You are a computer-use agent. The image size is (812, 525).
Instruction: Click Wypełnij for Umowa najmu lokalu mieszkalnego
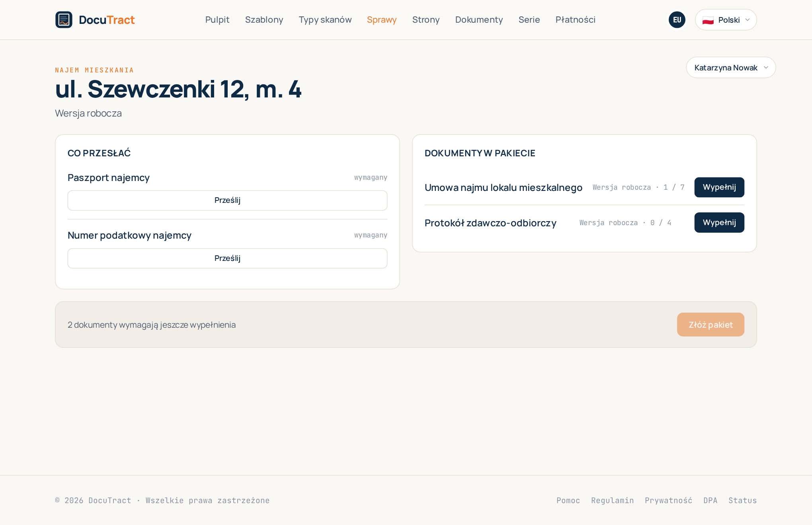(x=719, y=187)
